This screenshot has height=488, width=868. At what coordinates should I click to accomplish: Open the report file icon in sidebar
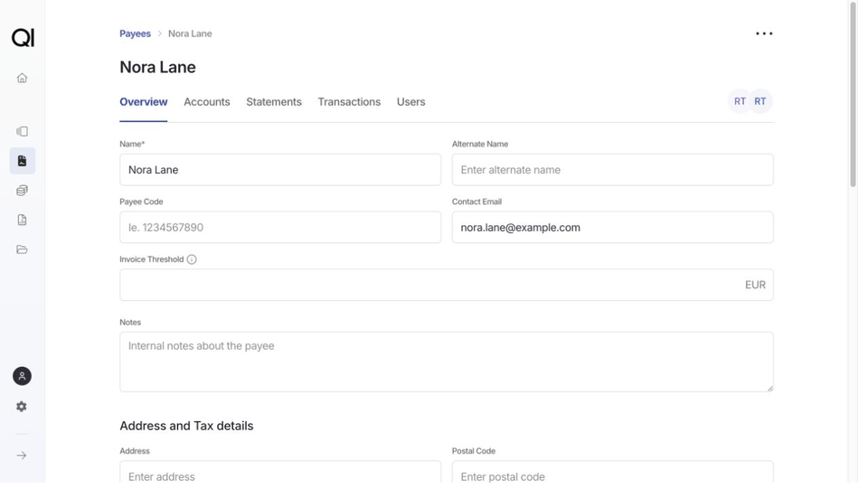[x=22, y=221]
